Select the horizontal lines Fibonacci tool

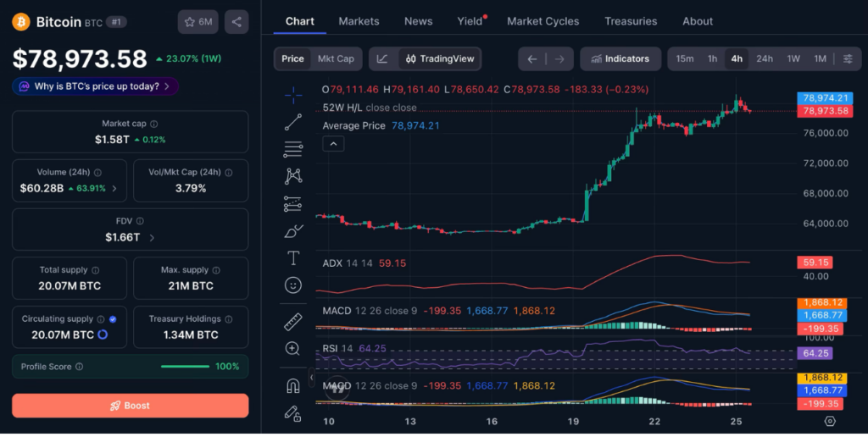point(293,149)
